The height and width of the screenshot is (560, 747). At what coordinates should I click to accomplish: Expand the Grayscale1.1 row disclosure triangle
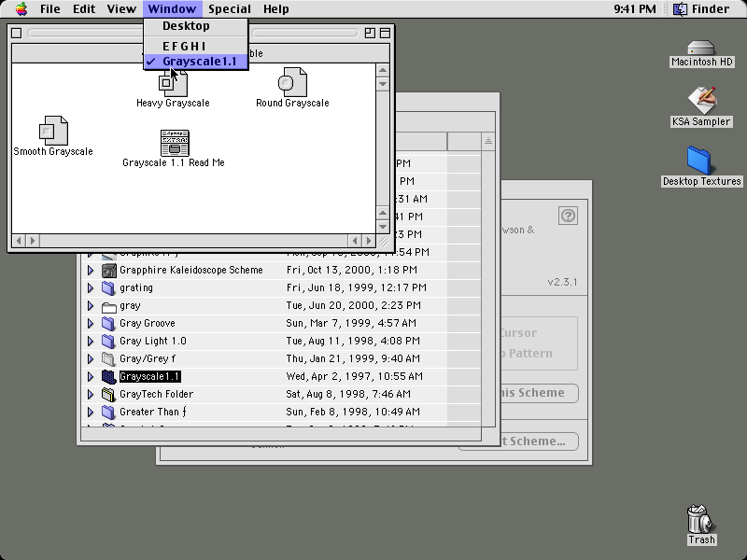[x=90, y=376]
